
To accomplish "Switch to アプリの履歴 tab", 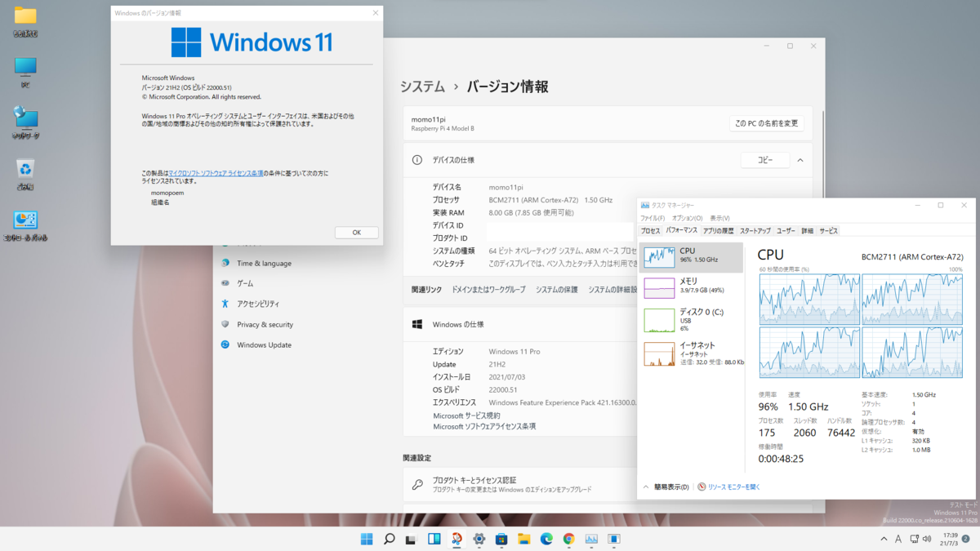I will pyautogui.click(x=719, y=231).
